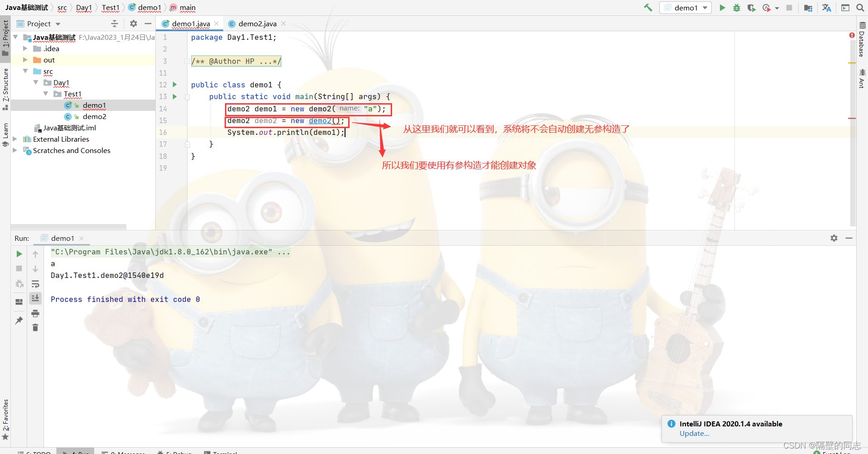The image size is (868, 454).
Task: Hide the Run tool window
Action: 849,238
